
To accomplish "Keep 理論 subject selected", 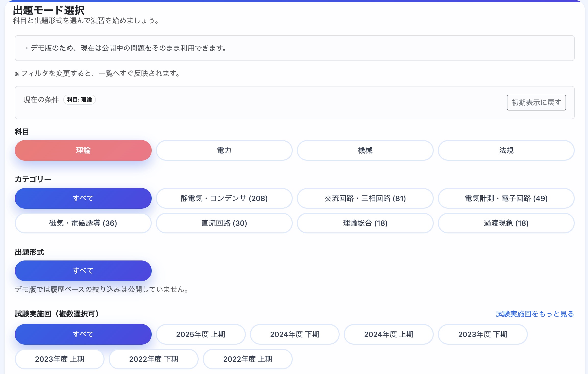I will tap(83, 151).
